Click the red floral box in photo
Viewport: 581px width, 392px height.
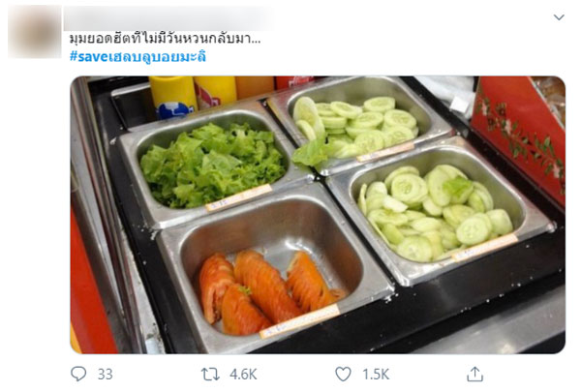point(519,136)
